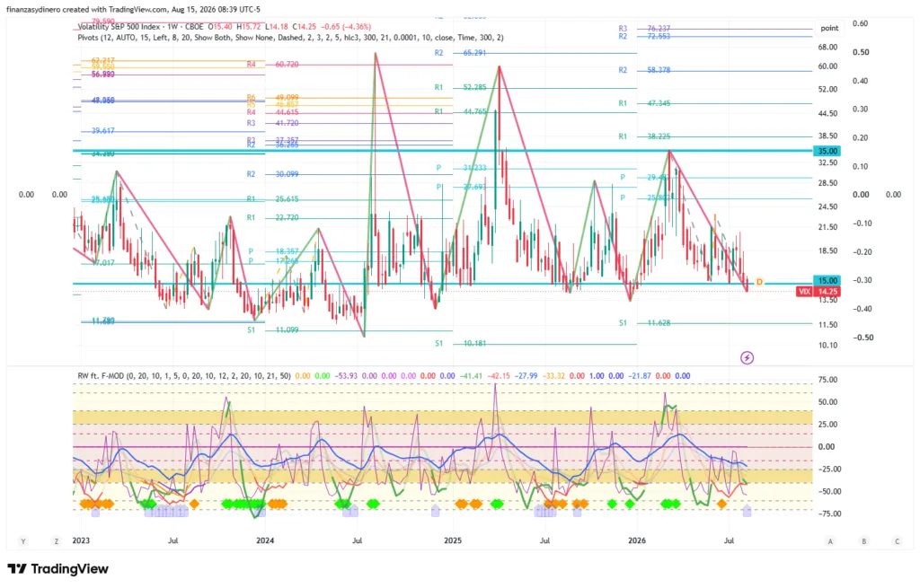Click the S1 11.099 pivot label
Image resolution: width=920 pixels, height=588 pixels.
tap(273, 330)
